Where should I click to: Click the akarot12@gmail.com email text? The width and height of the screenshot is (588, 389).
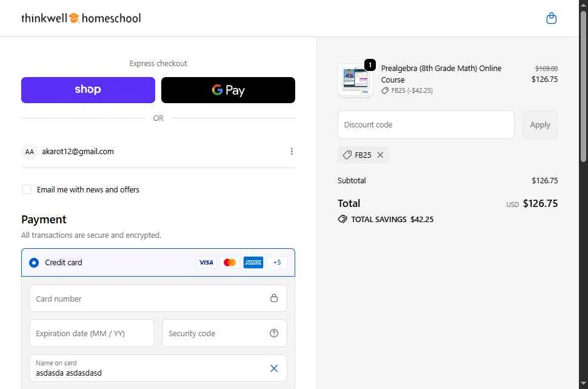78,152
